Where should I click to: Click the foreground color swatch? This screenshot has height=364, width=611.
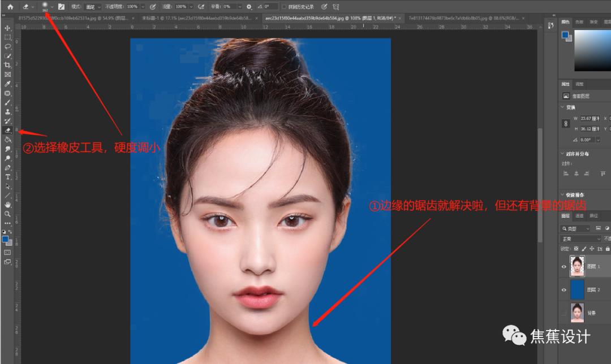tap(5, 240)
